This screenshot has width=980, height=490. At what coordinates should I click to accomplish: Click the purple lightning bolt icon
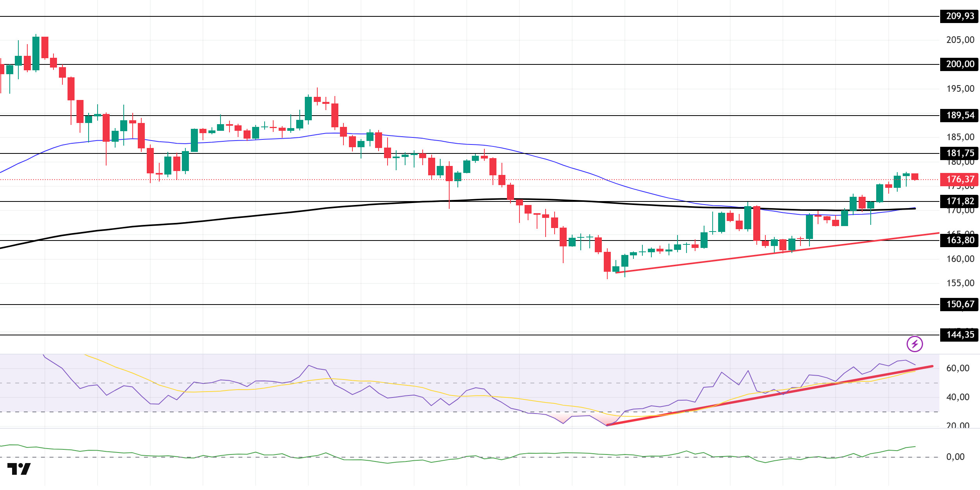click(914, 344)
